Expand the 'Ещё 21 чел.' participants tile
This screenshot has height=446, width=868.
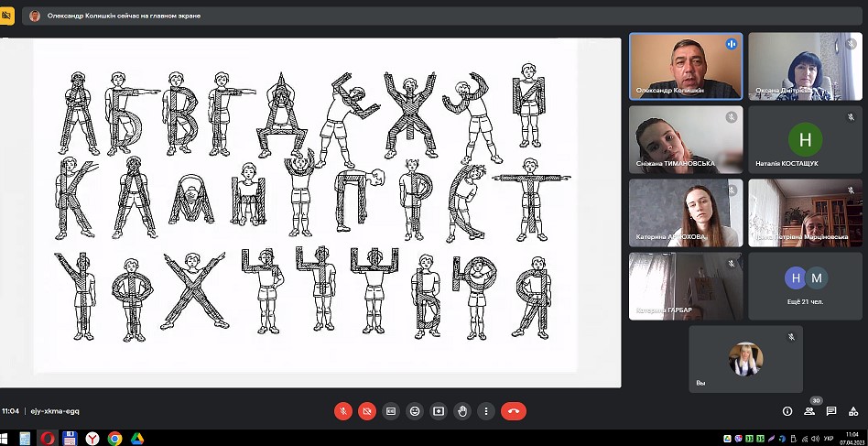[805, 286]
